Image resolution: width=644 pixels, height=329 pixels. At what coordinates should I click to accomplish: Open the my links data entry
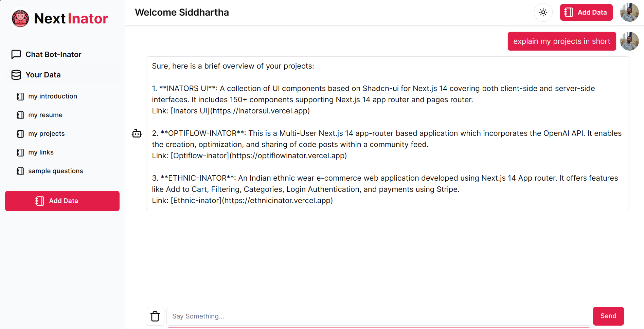(x=41, y=152)
